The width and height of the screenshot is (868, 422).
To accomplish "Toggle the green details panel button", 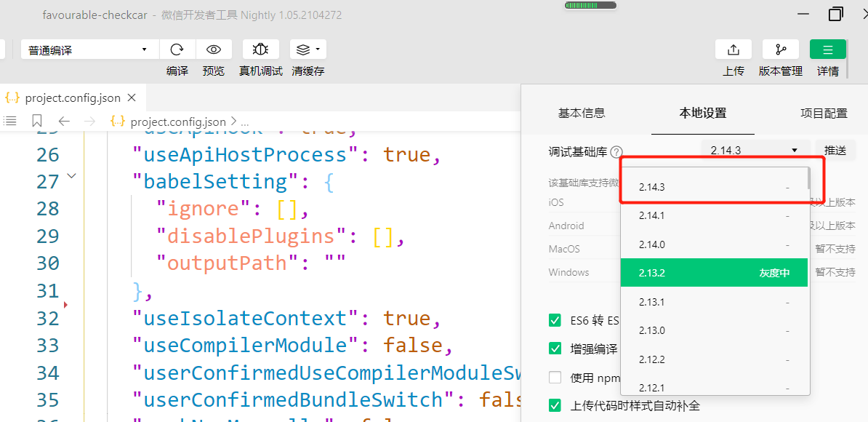I will pos(827,49).
